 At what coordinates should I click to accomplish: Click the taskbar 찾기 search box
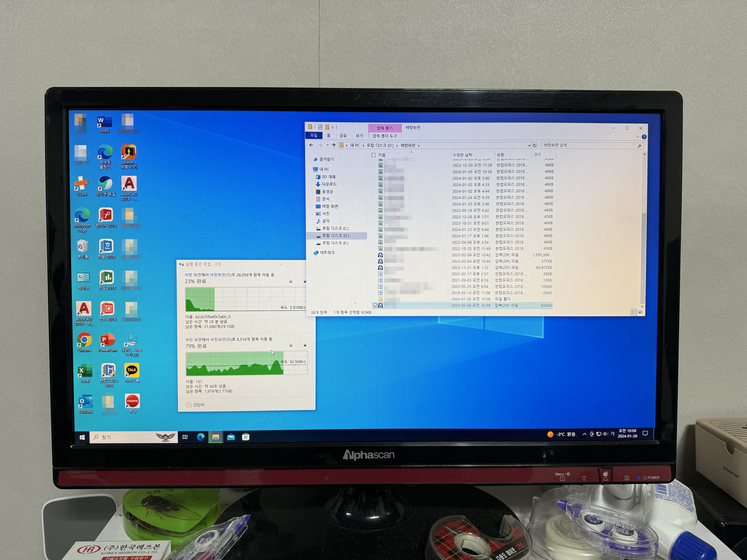tap(134, 437)
